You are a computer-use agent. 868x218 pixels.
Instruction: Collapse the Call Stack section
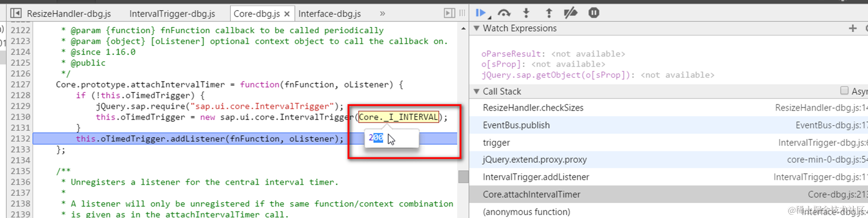point(477,91)
